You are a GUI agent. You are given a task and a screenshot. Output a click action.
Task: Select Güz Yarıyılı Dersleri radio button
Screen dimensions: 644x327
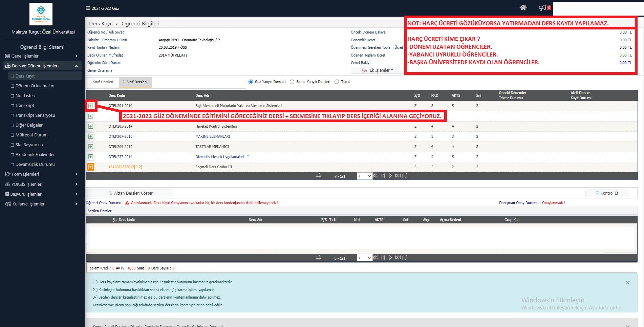[251, 82]
